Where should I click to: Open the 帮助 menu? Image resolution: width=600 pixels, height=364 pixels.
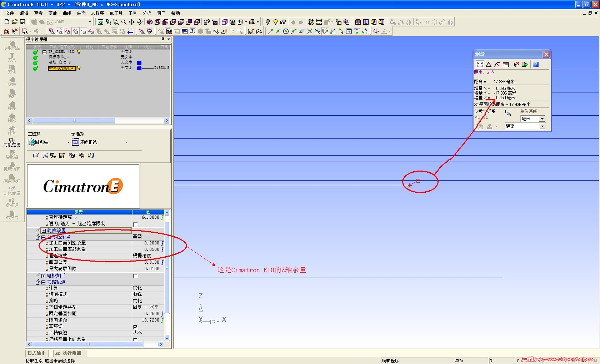click(x=175, y=13)
